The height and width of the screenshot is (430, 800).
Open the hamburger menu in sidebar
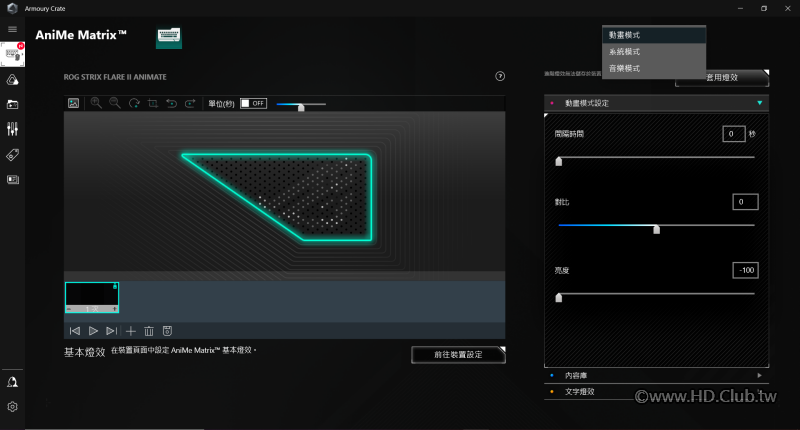point(12,30)
